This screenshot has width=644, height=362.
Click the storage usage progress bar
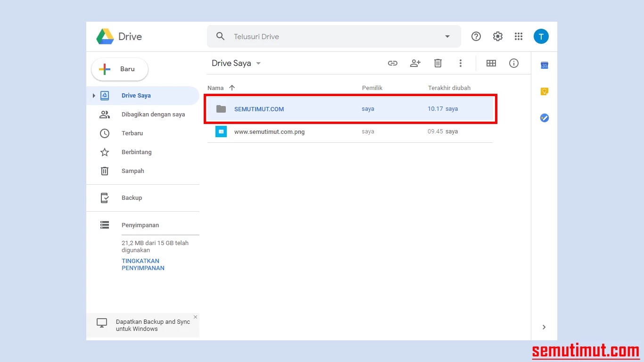point(160,235)
